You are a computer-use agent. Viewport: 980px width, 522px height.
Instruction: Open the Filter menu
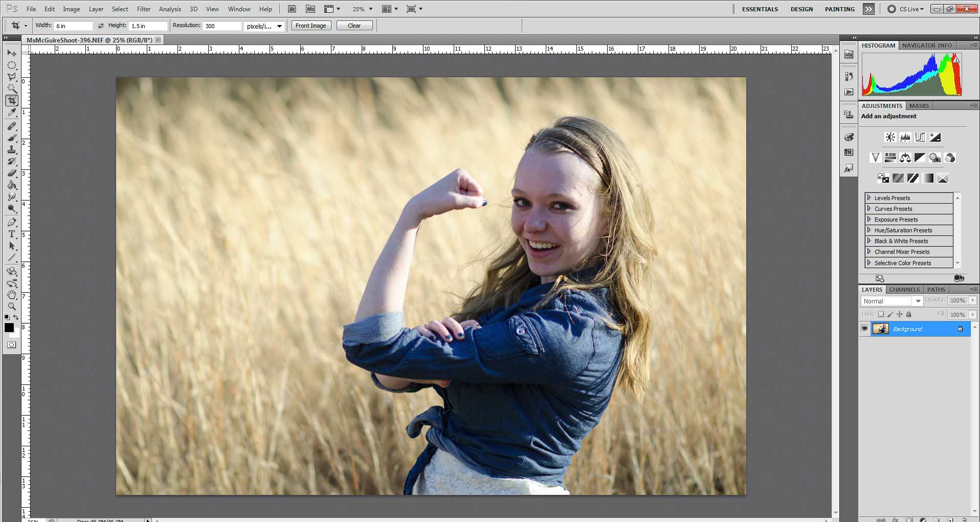click(x=144, y=9)
